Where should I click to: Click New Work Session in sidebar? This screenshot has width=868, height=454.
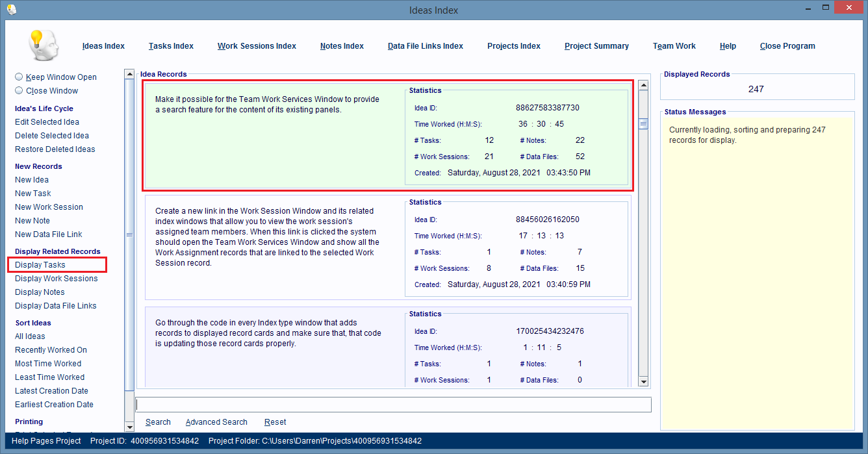[49, 207]
